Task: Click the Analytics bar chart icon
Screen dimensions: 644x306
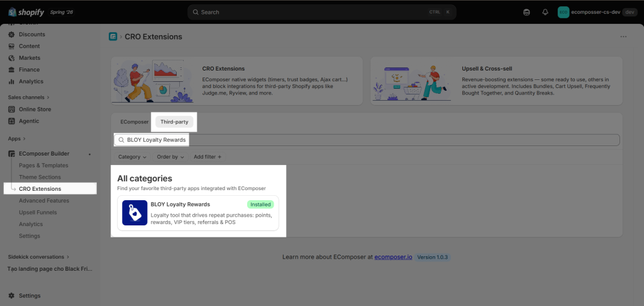Action: [11, 81]
